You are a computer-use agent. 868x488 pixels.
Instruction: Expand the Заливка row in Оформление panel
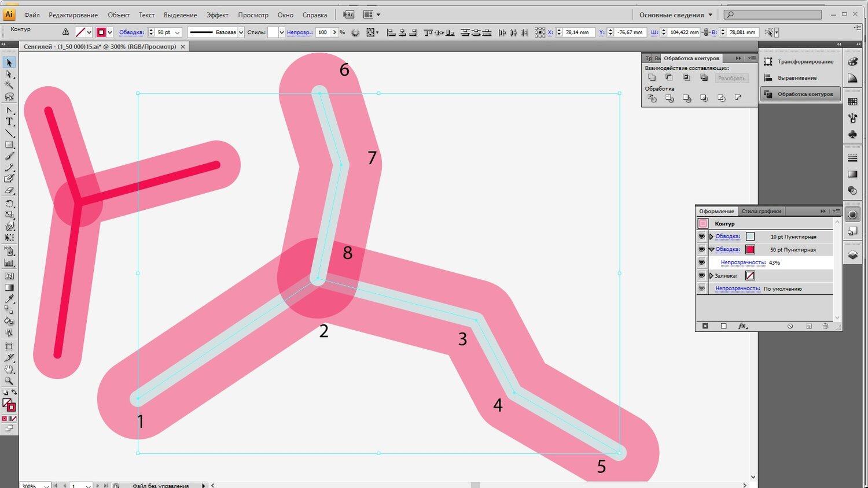point(711,276)
